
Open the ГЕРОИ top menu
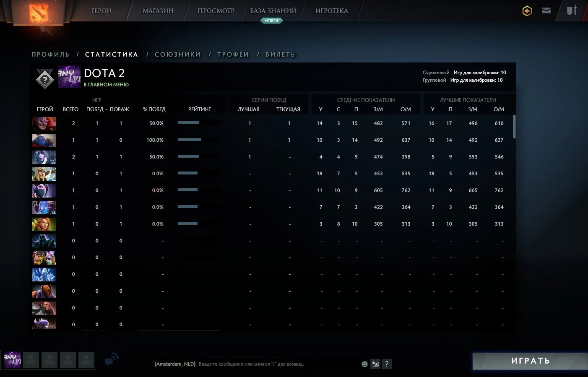[101, 10]
